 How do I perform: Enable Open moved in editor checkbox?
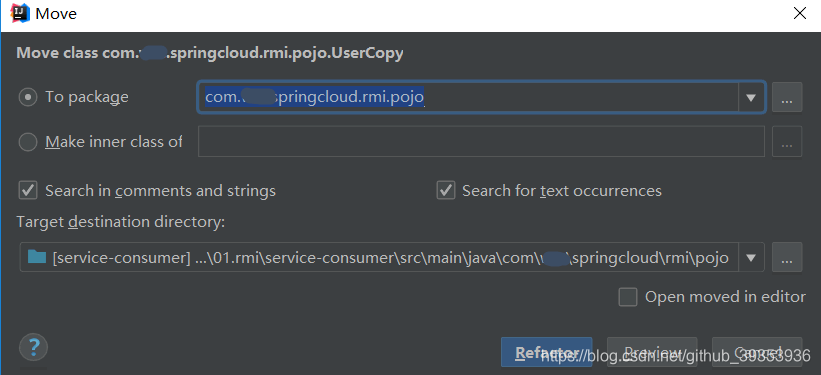click(x=628, y=297)
